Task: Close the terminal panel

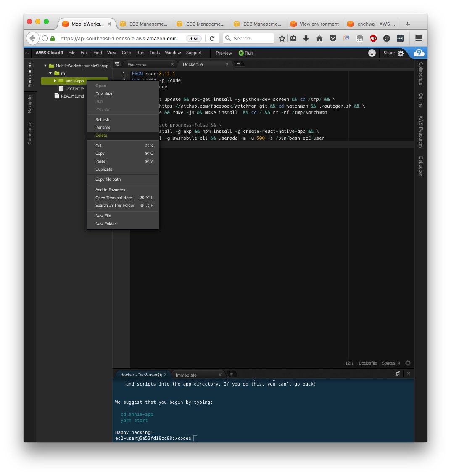Action: point(409,373)
